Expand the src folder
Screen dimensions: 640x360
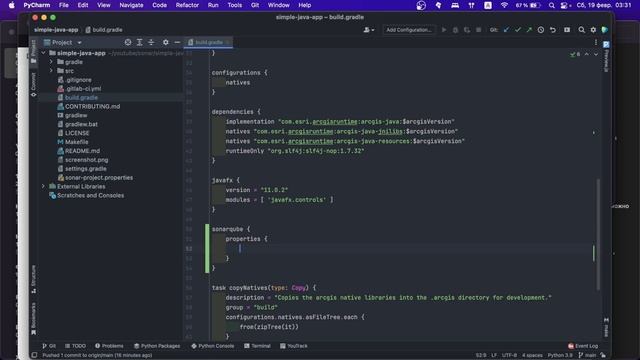point(51,71)
